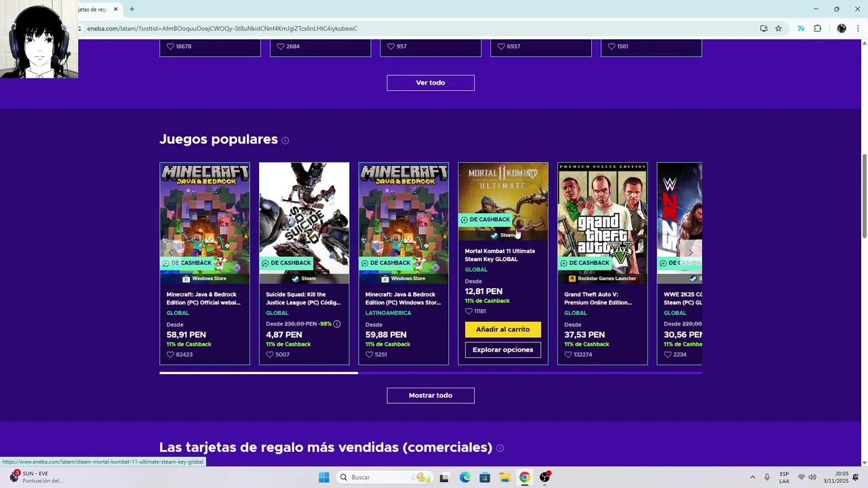Image resolution: width=868 pixels, height=488 pixels.
Task: Open Grand Theft Auto V Premium Online Edition title
Action: [x=598, y=298]
